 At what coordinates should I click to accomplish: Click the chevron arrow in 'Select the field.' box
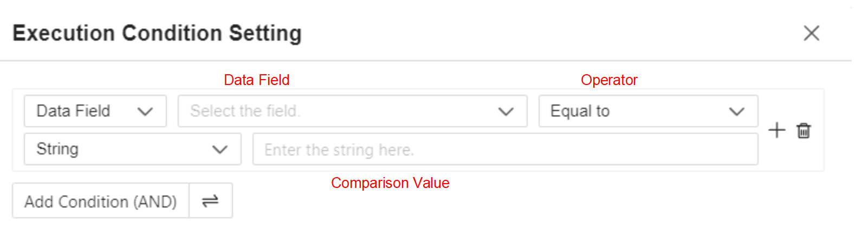pyautogui.click(x=506, y=112)
